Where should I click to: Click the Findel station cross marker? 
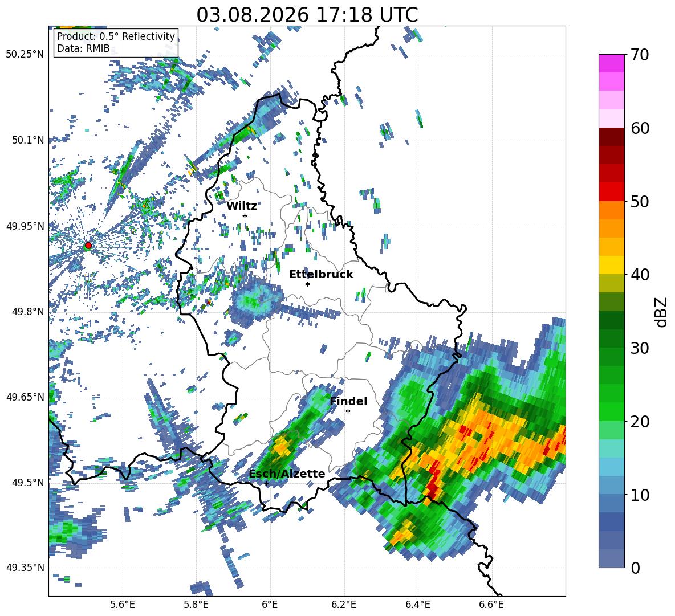click(x=348, y=411)
